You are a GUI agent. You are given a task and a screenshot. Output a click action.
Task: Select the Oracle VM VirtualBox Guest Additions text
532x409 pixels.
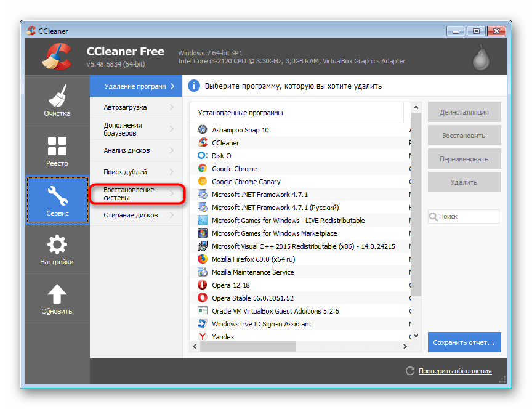click(x=275, y=311)
